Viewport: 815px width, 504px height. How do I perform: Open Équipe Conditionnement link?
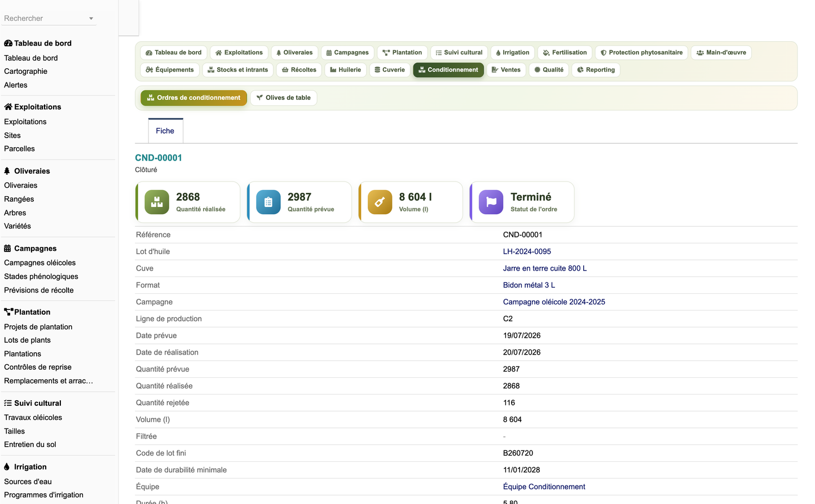click(544, 487)
